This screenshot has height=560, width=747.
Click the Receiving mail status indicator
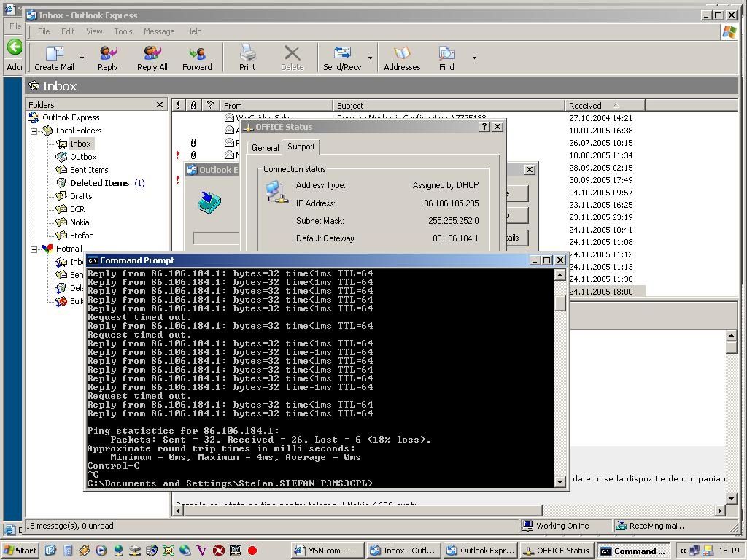pyautogui.click(x=651, y=526)
